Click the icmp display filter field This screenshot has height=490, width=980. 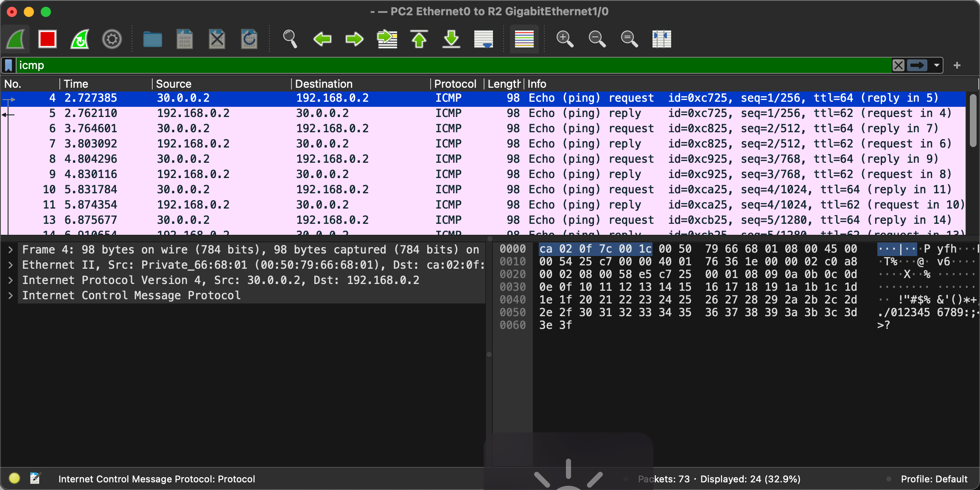[x=424, y=65]
